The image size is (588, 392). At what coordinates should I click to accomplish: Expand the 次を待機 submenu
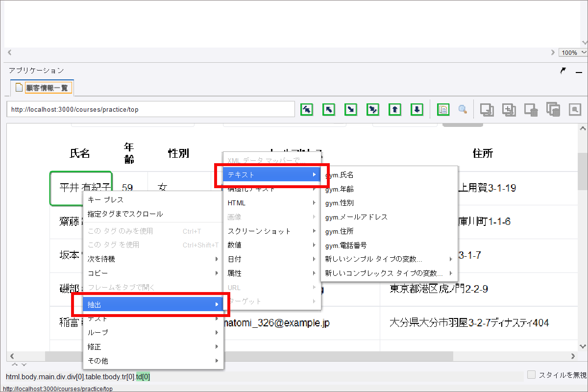(153, 259)
